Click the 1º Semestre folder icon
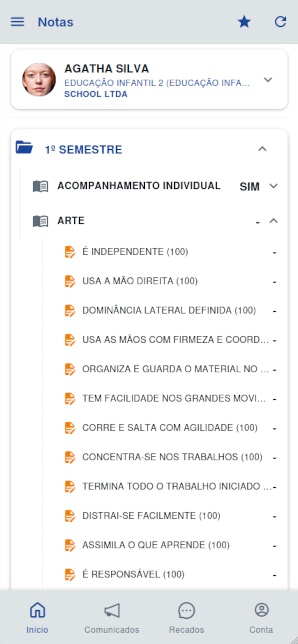Screen dimensions: 298x644 coord(24,147)
